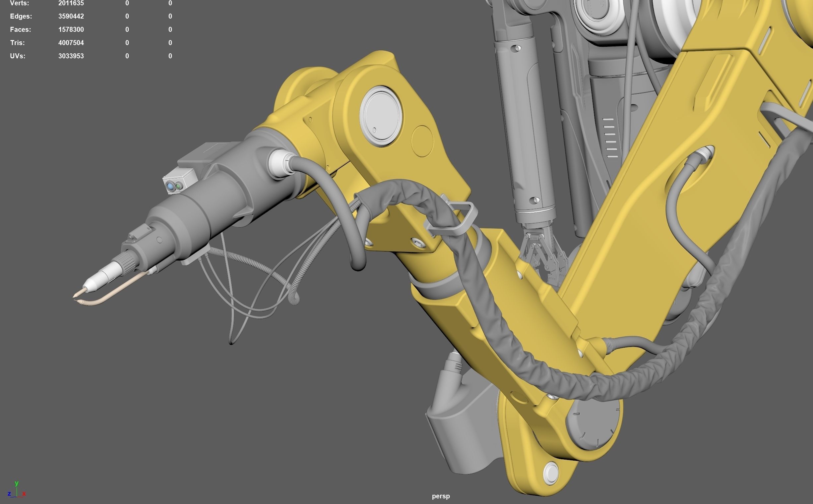This screenshot has height=504, width=813.
Task: Click the Verts count label
Action: click(19, 3)
